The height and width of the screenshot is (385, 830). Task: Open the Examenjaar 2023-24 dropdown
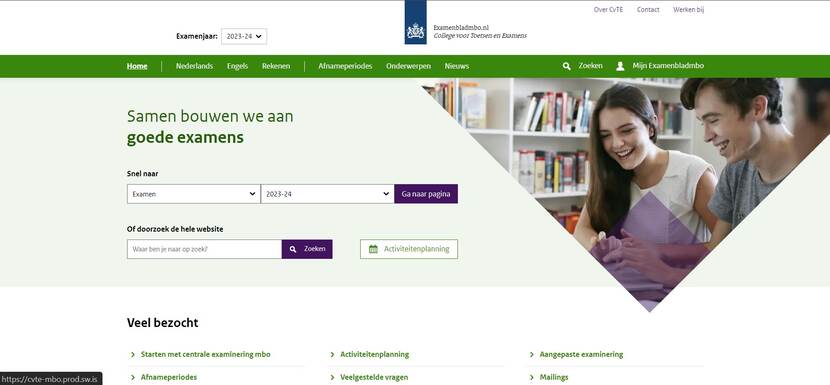(244, 37)
